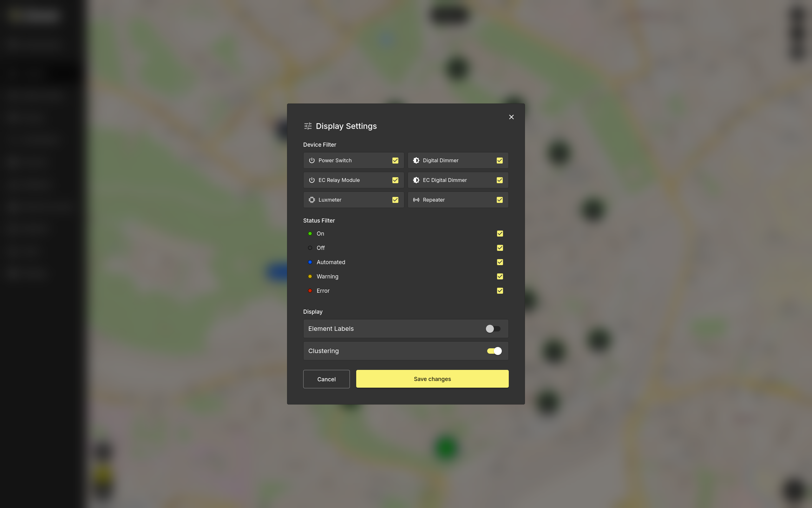Screen dimensions: 812x508
Task: Click the Display Settings sliders icon
Action: click(308, 126)
